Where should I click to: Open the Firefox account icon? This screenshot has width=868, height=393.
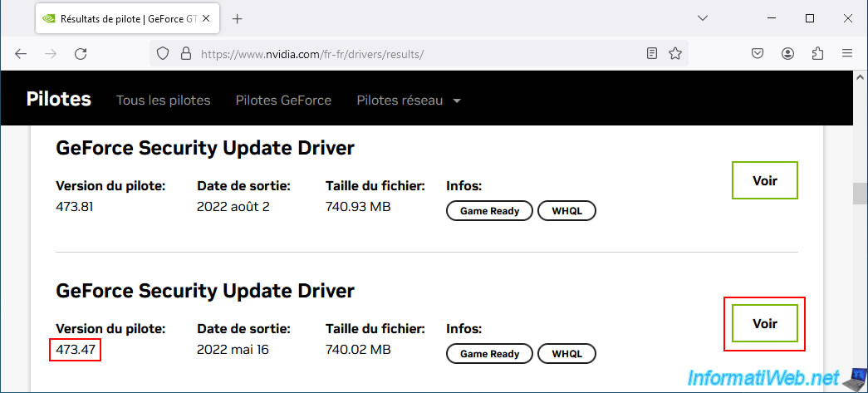787,53
